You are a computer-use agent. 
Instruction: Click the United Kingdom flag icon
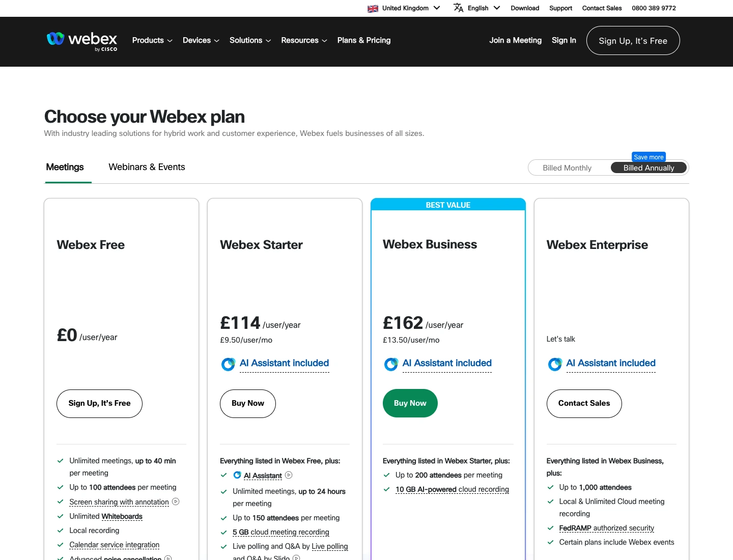[373, 9]
